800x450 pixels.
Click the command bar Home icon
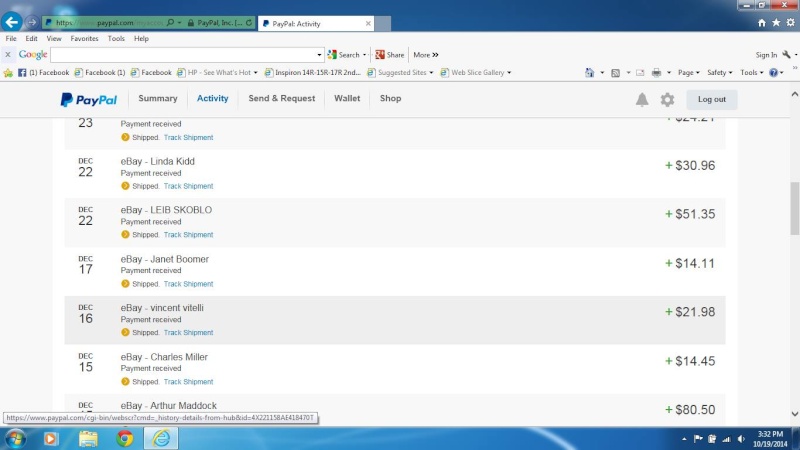pyautogui.click(x=589, y=72)
